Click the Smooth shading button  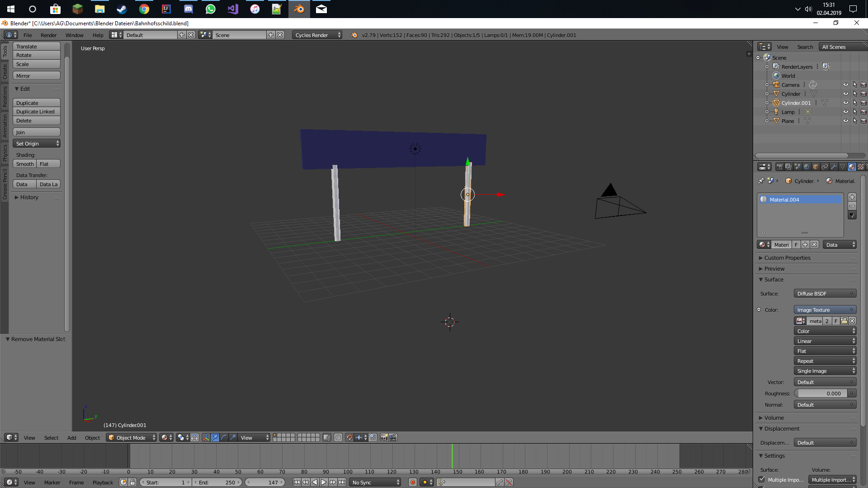[25, 164]
